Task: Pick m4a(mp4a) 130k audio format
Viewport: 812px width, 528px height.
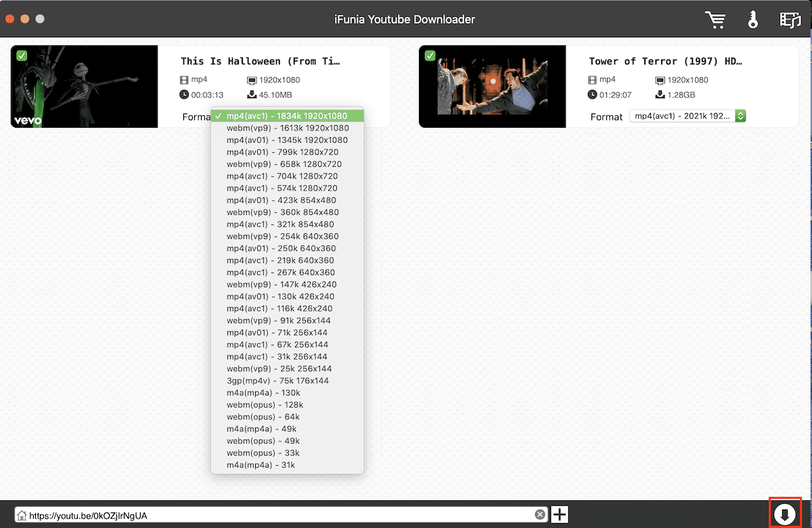Action: click(x=263, y=393)
